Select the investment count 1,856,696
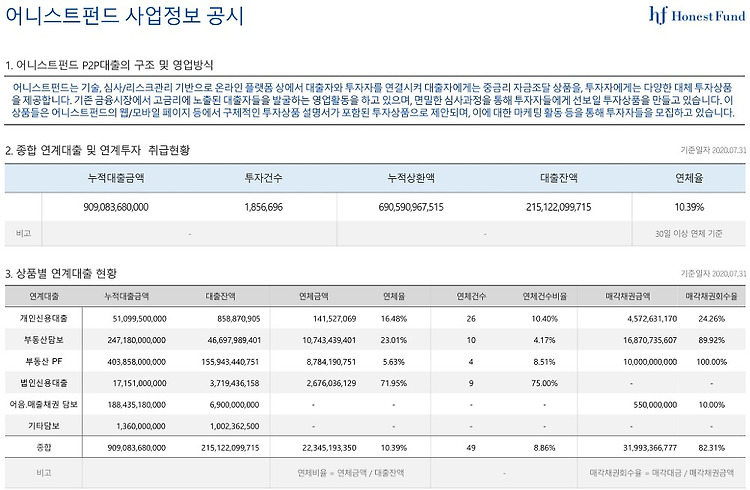Viewport: 750px width, 490px height. point(264,207)
